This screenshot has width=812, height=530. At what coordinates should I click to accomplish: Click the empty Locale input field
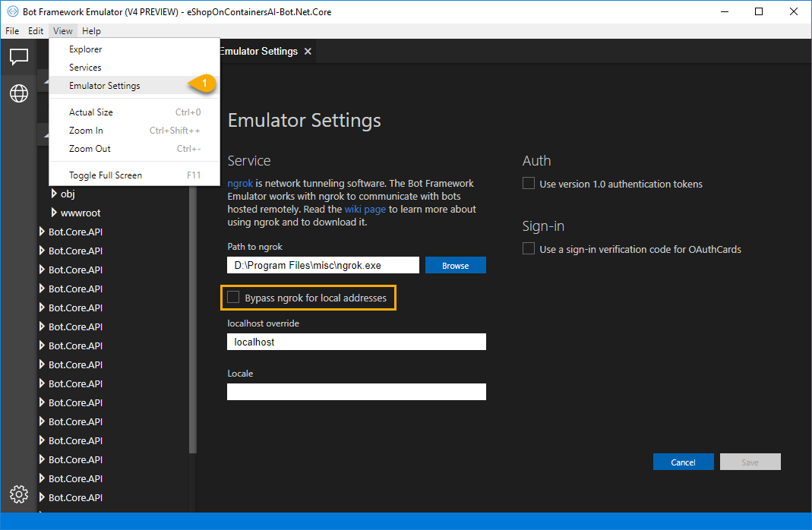[x=356, y=392]
